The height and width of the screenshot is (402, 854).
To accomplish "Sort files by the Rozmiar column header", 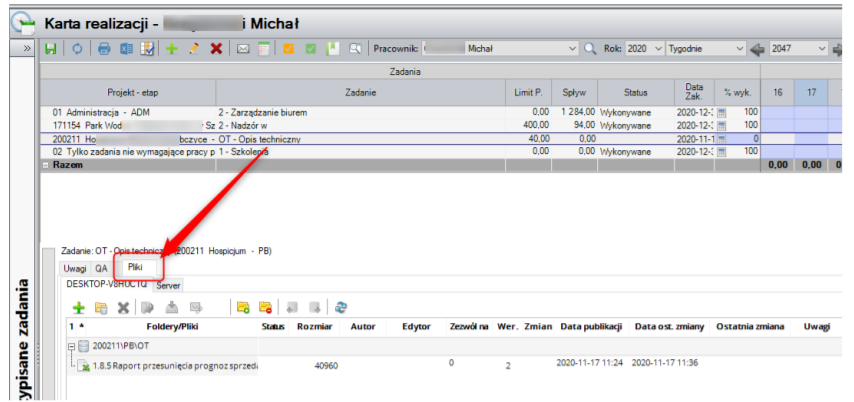I will tap(314, 327).
